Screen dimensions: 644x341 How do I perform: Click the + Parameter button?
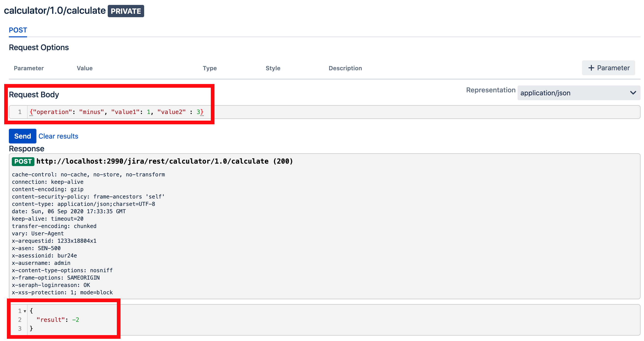point(608,68)
